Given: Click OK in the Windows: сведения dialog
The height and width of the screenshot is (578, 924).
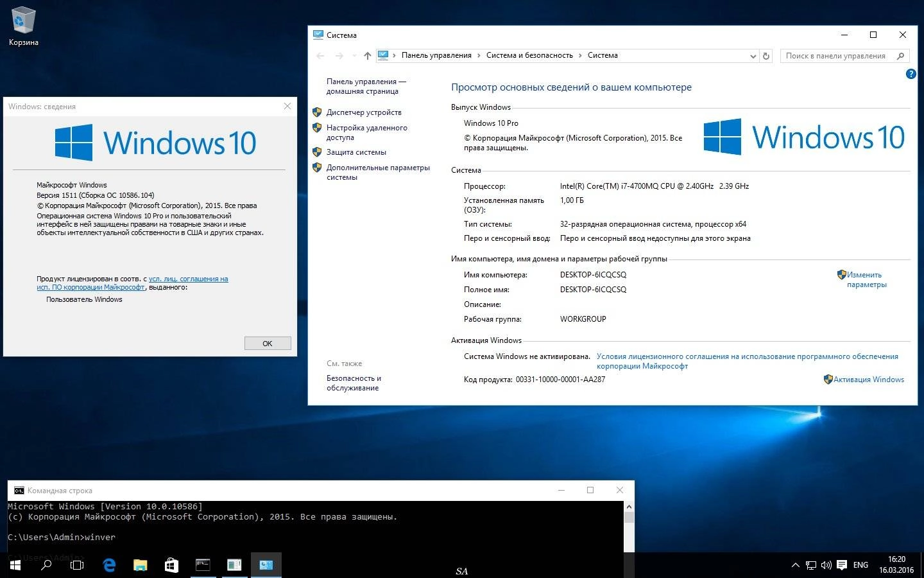Looking at the screenshot, I should point(268,344).
